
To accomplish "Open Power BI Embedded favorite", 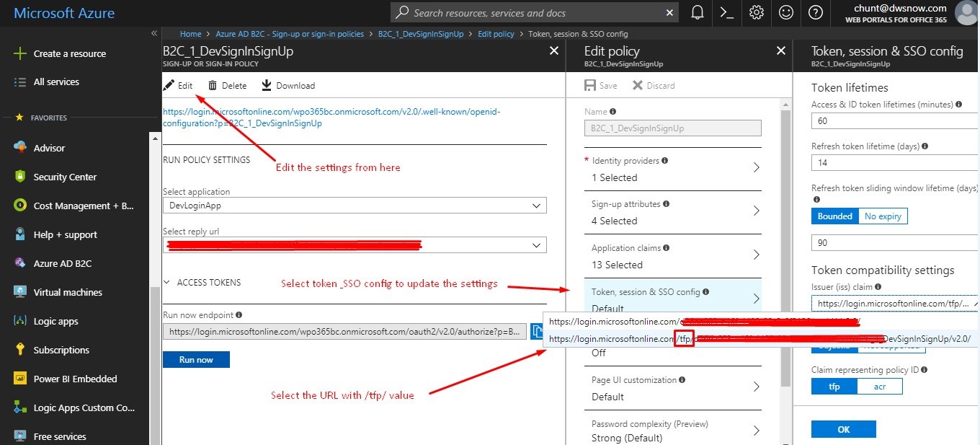I will [x=75, y=379].
